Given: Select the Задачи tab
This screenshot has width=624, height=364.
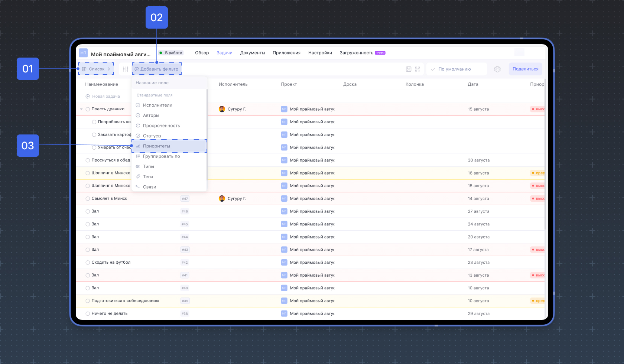Looking at the screenshot, I should [225, 53].
